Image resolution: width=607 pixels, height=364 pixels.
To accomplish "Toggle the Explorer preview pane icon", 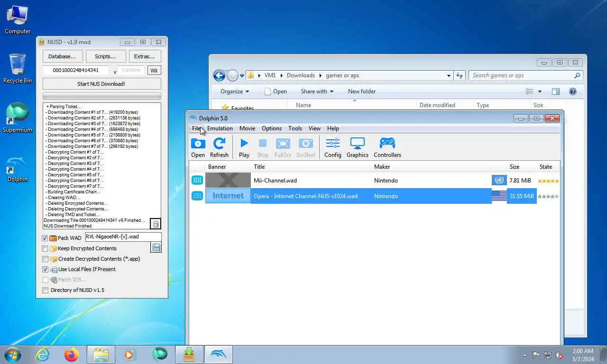I will point(556,91).
